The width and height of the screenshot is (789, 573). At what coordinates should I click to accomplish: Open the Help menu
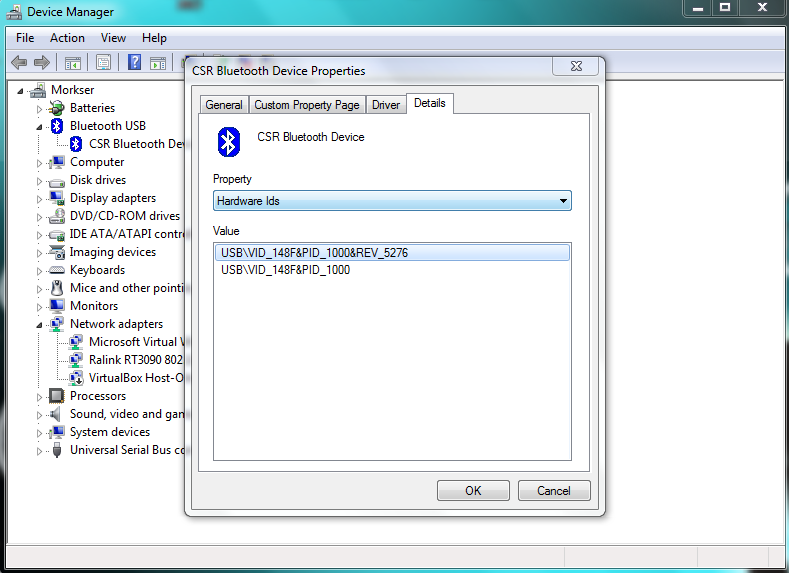pos(154,38)
